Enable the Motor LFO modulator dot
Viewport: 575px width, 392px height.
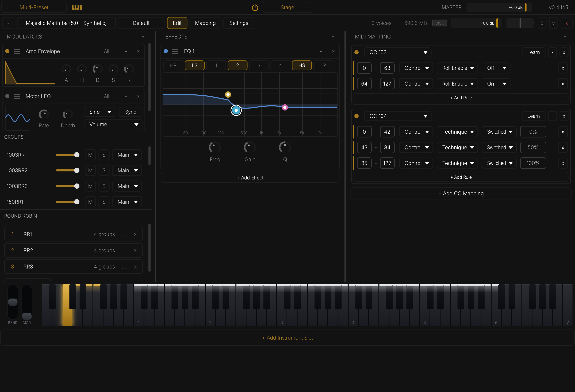tap(7, 96)
